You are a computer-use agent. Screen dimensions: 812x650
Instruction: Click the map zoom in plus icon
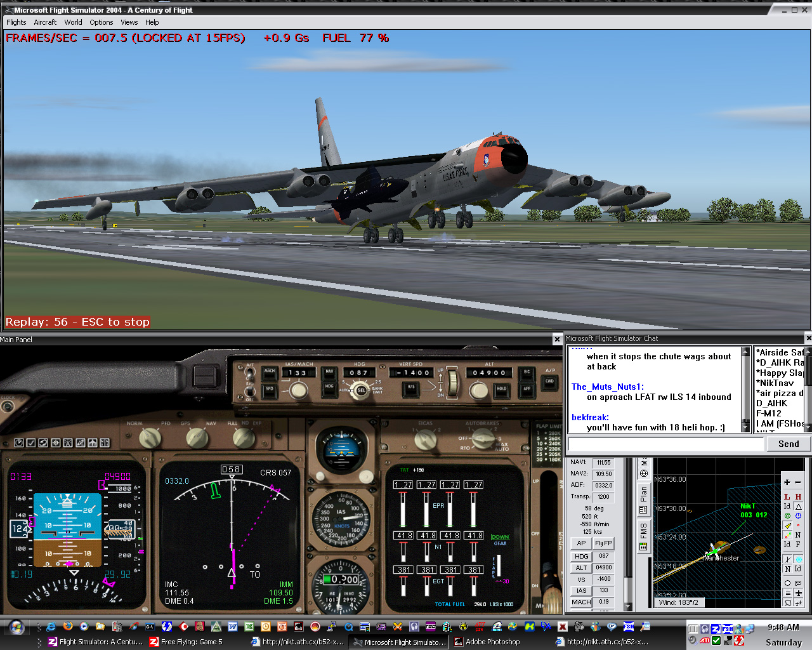(x=787, y=482)
